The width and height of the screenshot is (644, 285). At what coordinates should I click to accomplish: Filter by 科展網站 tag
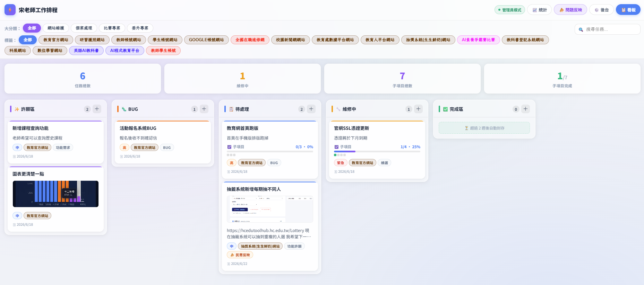[18, 51]
